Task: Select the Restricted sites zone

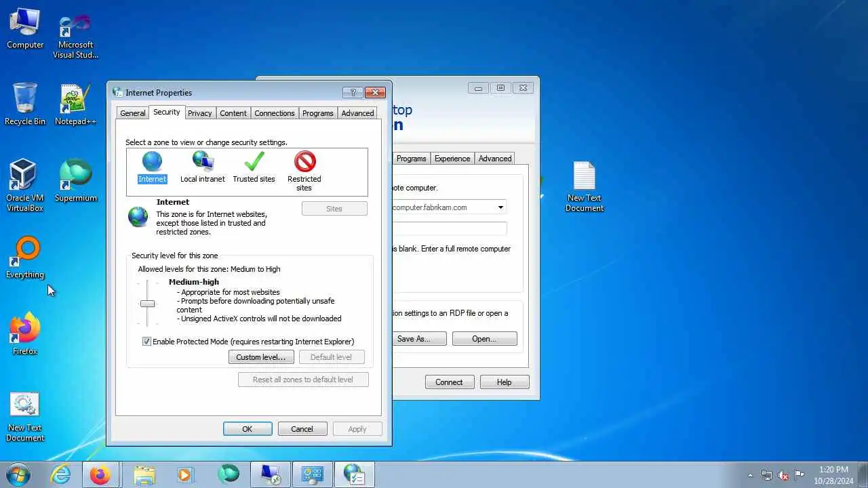Action: click(304, 171)
